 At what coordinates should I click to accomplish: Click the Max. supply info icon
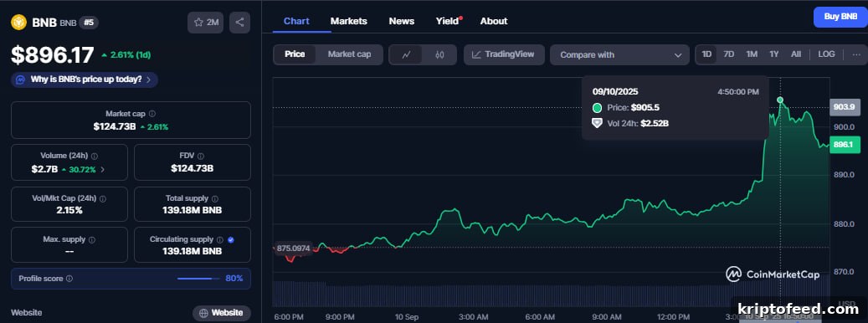click(92, 240)
